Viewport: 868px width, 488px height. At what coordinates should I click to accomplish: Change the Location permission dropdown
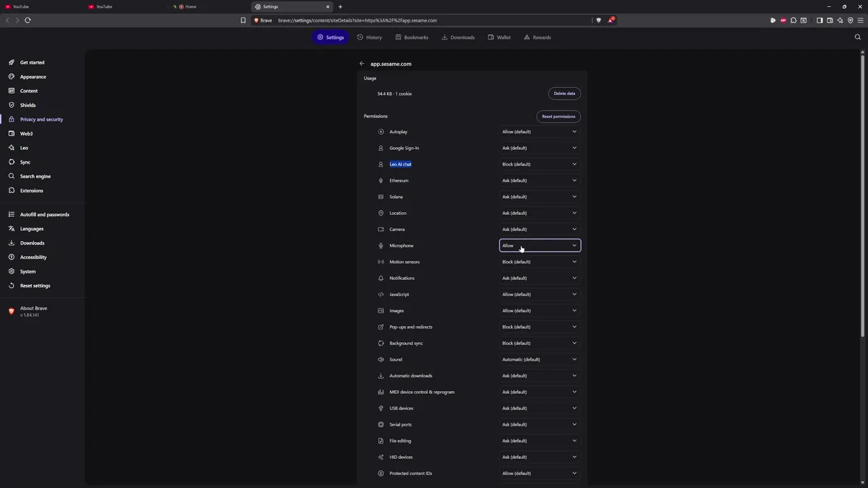540,213
